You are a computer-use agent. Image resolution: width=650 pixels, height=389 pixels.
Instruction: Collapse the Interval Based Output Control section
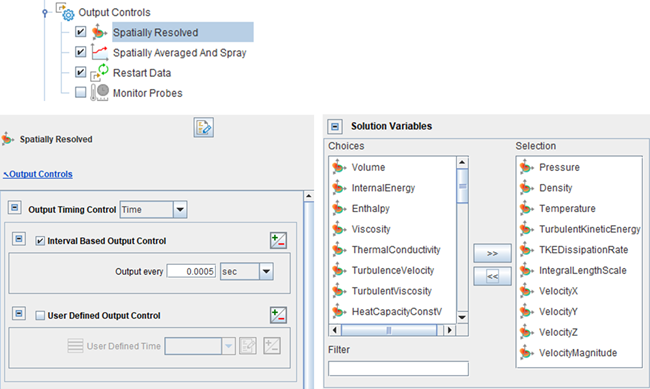point(19,238)
